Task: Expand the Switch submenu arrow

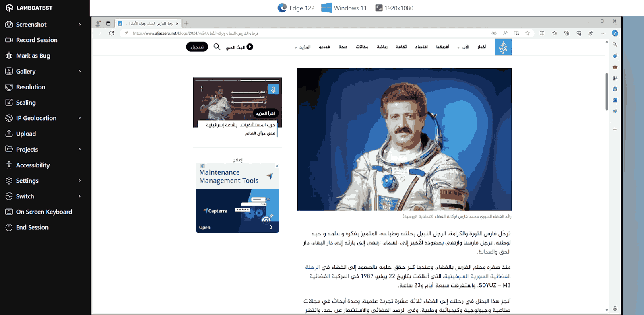Action: click(80, 196)
